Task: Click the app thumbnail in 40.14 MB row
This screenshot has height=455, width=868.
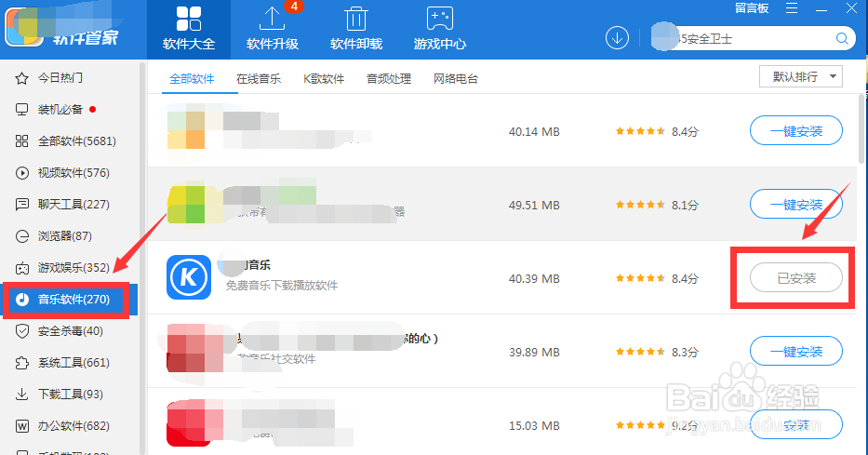Action: pos(186,130)
